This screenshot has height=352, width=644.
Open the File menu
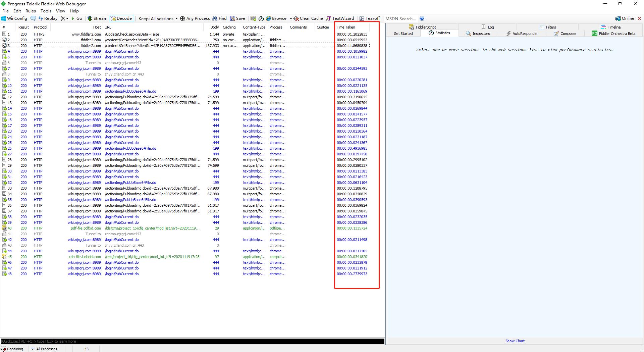pyautogui.click(x=5, y=11)
